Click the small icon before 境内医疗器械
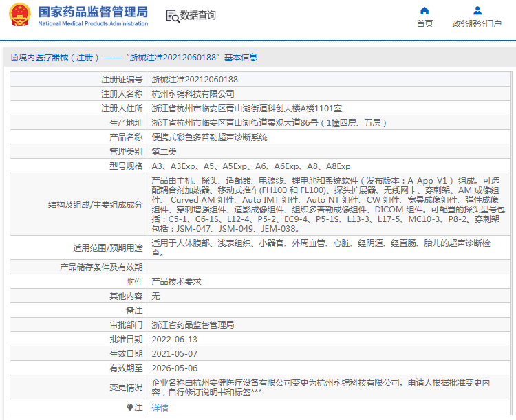 click(x=13, y=58)
